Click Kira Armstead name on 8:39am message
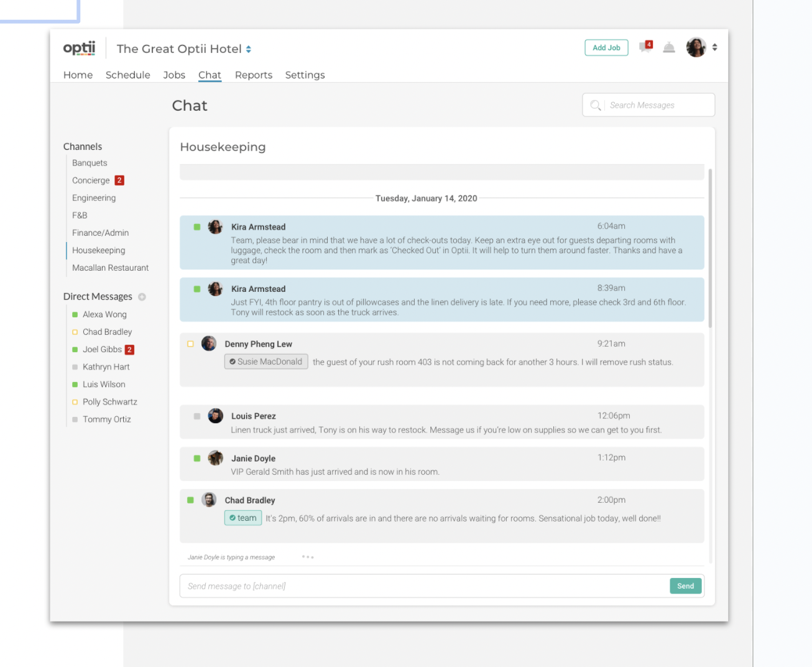The width and height of the screenshot is (812, 667). pyautogui.click(x=258, y=289)
